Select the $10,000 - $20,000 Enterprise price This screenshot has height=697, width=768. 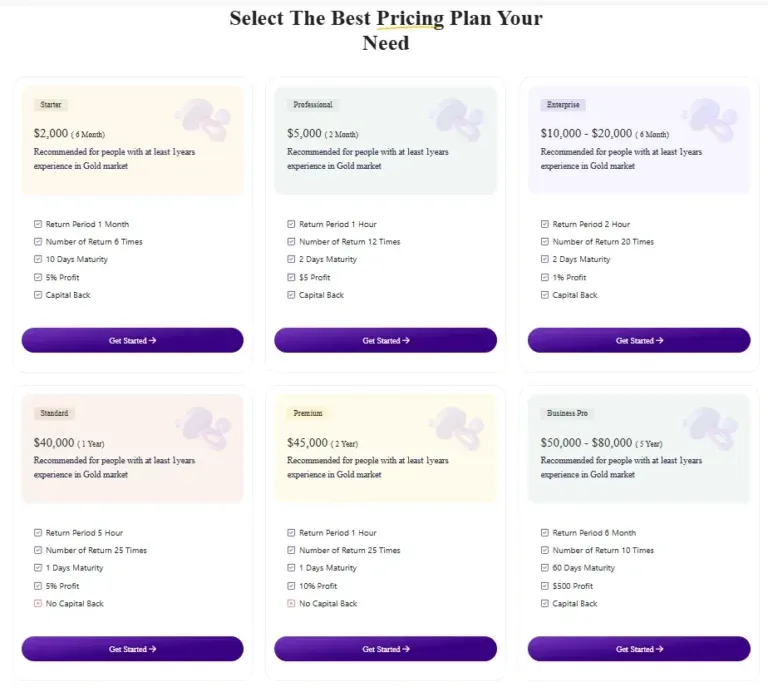[x=586, y=133]
